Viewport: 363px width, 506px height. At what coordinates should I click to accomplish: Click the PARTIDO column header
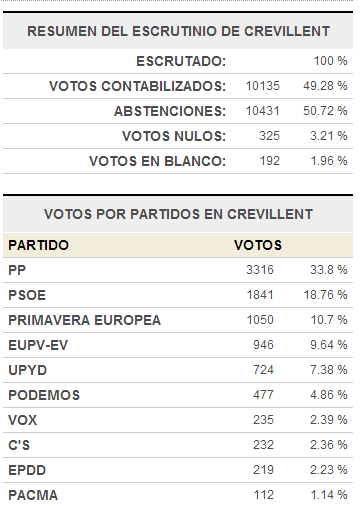(38, 245)
